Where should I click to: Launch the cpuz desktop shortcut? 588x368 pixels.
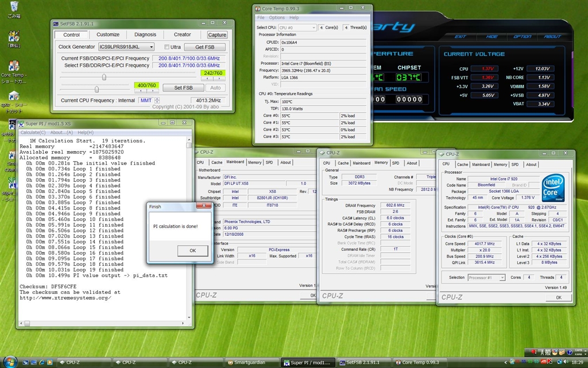pyautogui.click(x=13, y=96)
